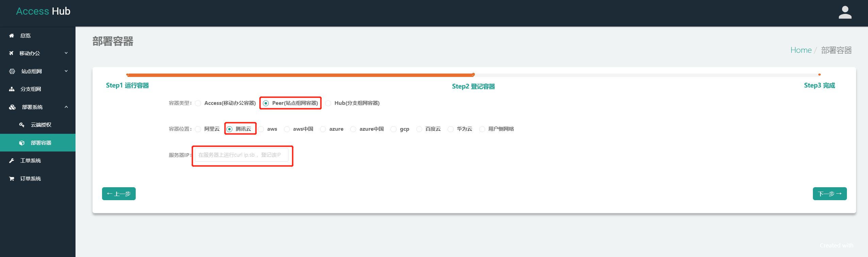The image size is (868, 257).
Task: Click the cube icon beside 部署容器
Action: (22, 143)
